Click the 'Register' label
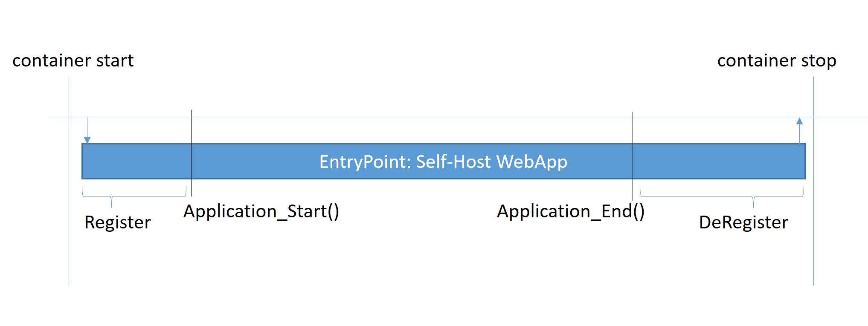The image size is (868, 326). 118,222
